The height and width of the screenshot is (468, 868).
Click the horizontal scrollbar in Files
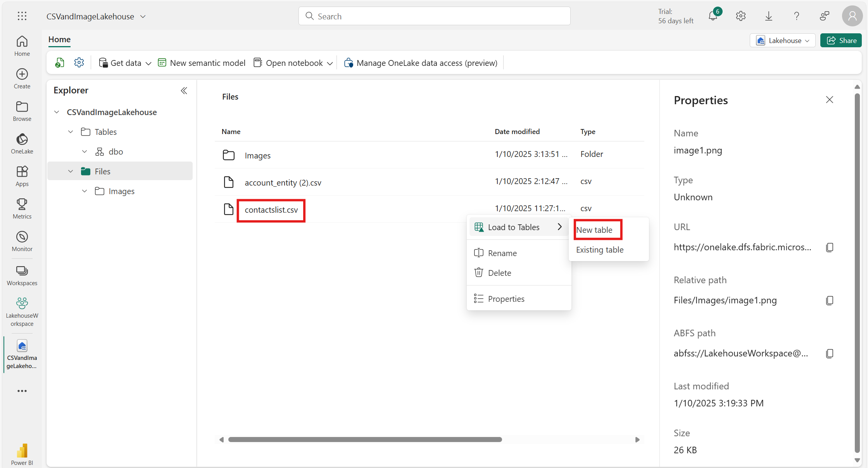point(365,439)
